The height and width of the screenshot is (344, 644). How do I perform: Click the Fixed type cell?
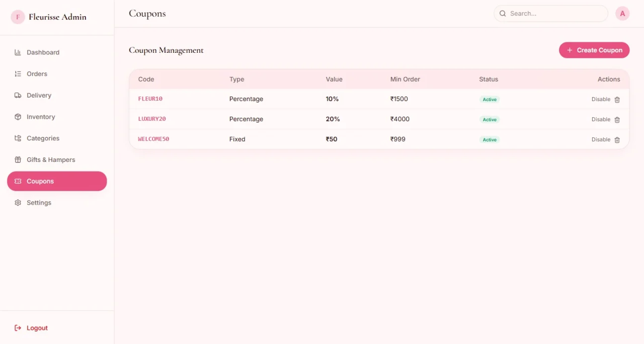pyautogui.click(x=237, y=139)
